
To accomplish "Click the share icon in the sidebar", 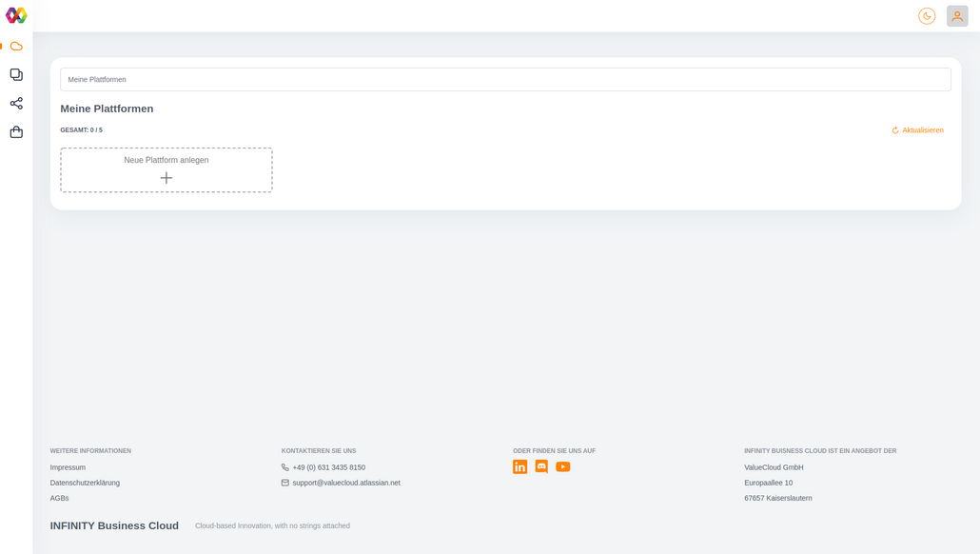I will [15, 103].
